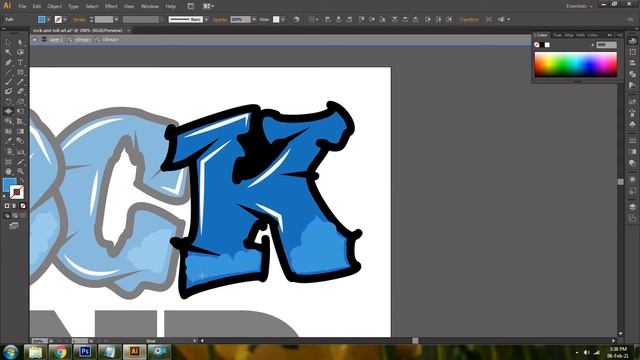
Task: Select the Zoom tool
Action: 20,171
